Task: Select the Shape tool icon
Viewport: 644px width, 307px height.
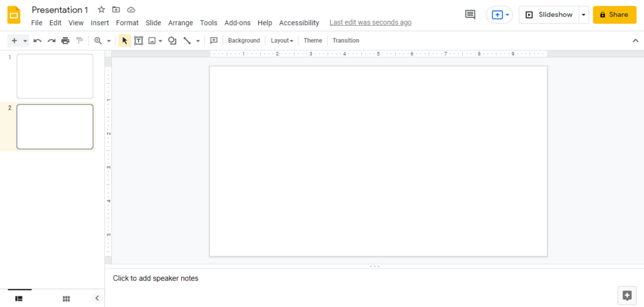Action: coord(172,40)
